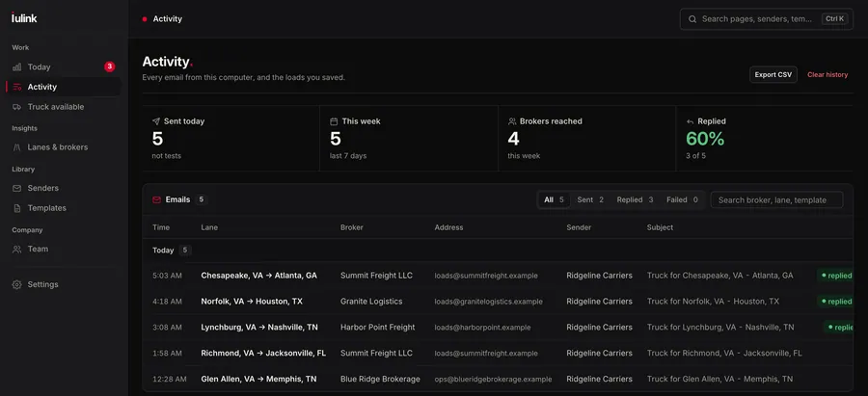The width and height of the screenshot is (868, 396).
Task: Click the Today group row header
Action: point(498,250)
